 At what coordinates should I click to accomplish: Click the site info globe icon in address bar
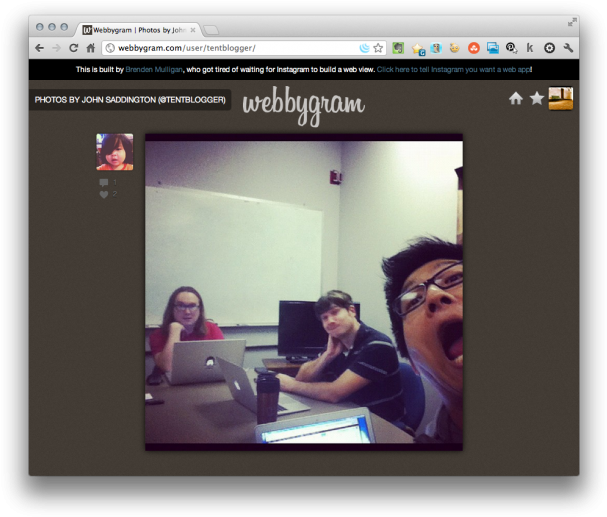click(110, 48)
